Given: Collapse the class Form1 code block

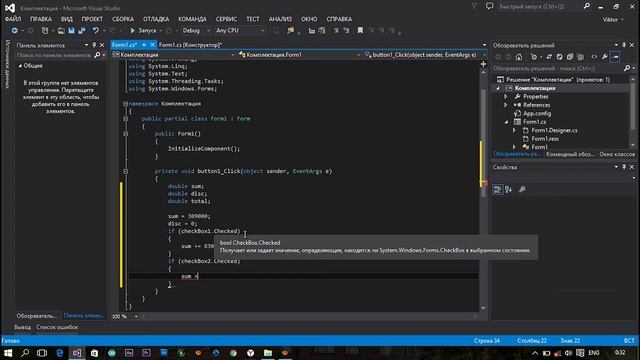Looking at the screenshot, I should [126, 119].
